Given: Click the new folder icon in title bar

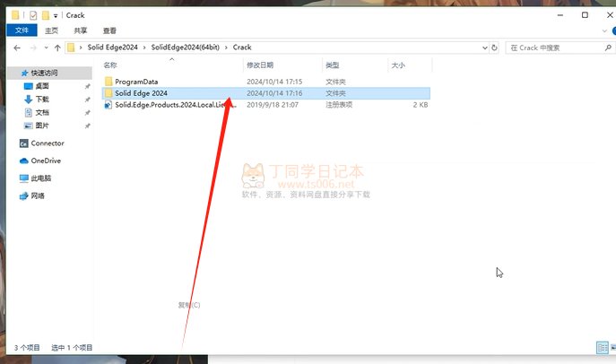Looking at the screenshot, I should tap(46, 15).
